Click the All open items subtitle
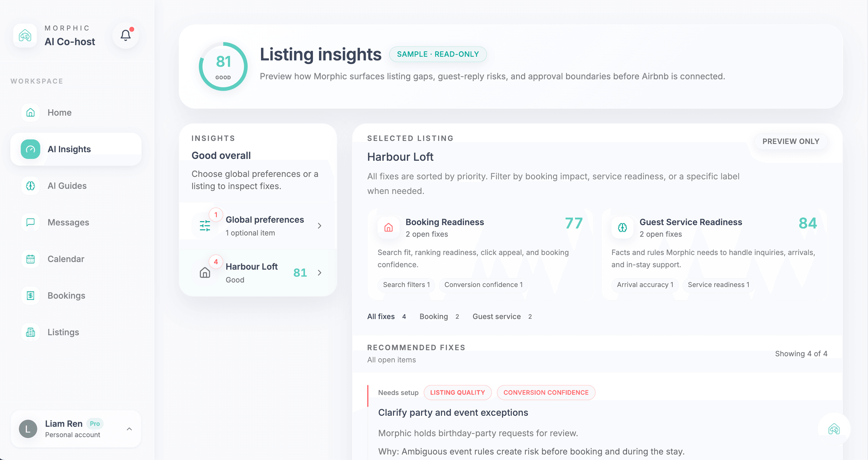This screenshot has width=868, height=460. point(391,360)
